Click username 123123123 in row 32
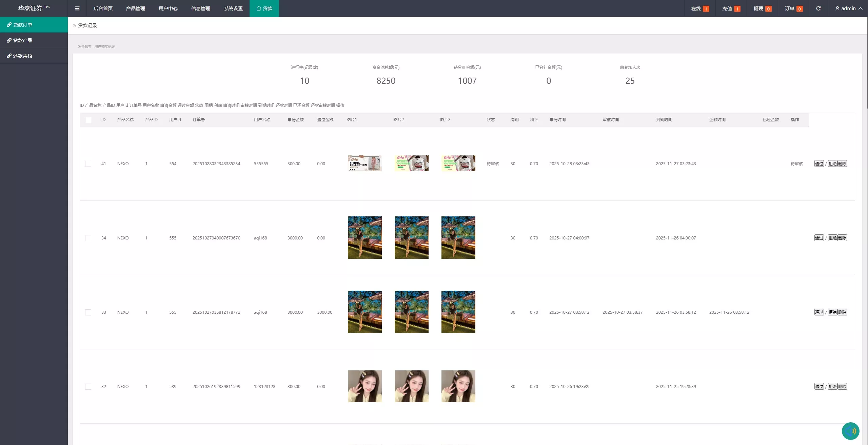 (x=264, y=387)
